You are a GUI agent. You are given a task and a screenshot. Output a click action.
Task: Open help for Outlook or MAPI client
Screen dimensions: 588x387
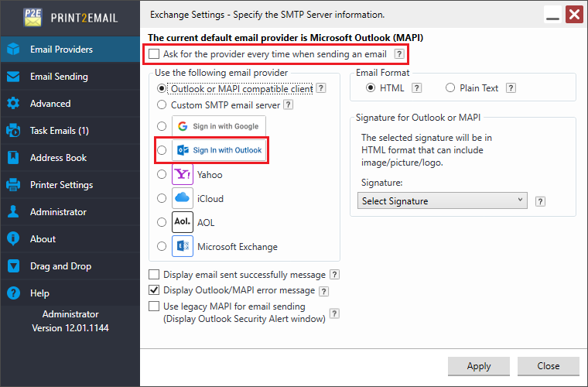(321, 88)
